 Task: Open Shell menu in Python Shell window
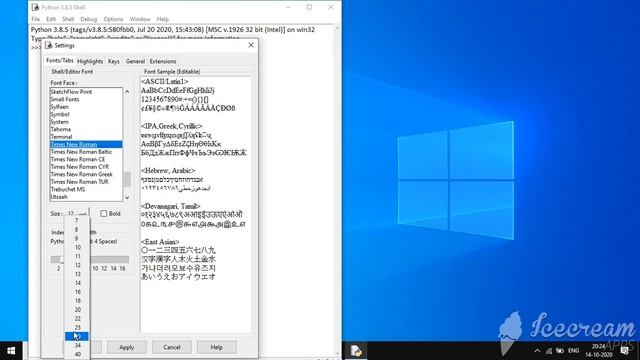pyautogui.click(x=68, y=19)
